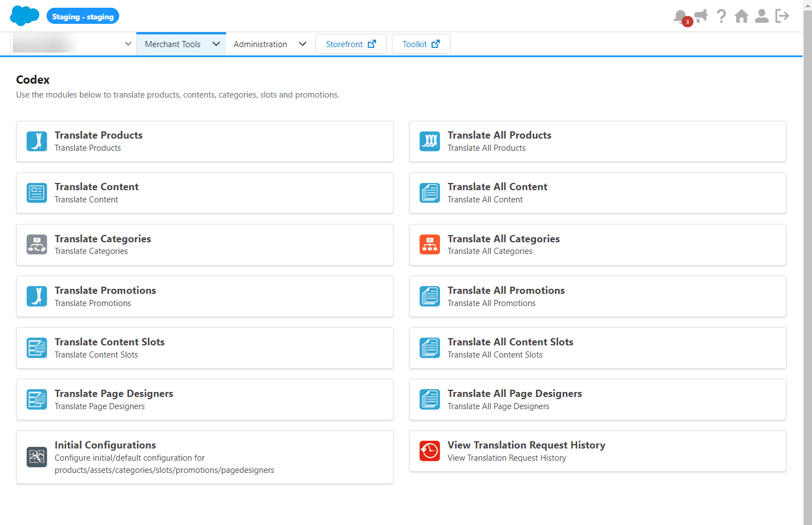Open Initial Configurations module title
The image size is (812, 525).
click(105, 445)
